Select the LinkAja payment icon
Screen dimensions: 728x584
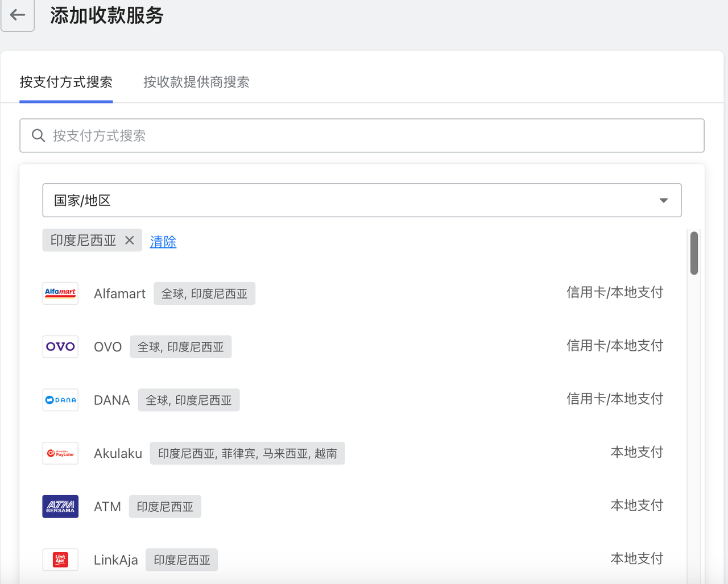click(x=60, y=560)
